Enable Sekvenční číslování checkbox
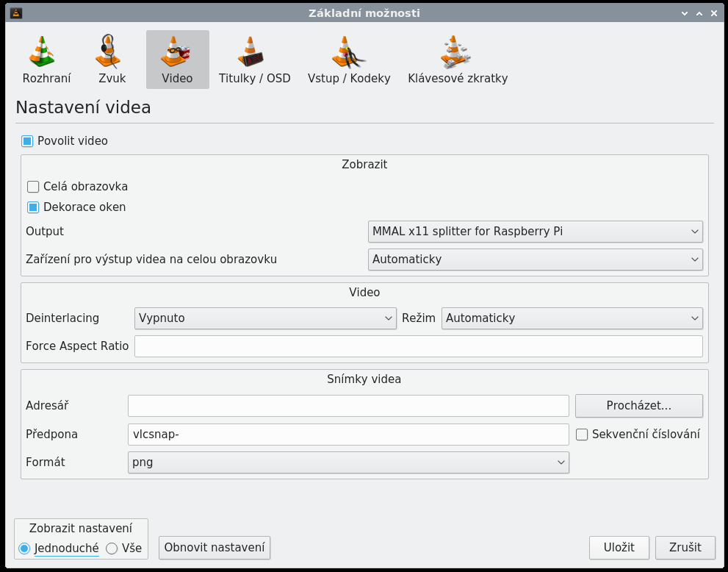Image resolution: width=728 pixels, height=572 pixels. click(x=582, y=435)
